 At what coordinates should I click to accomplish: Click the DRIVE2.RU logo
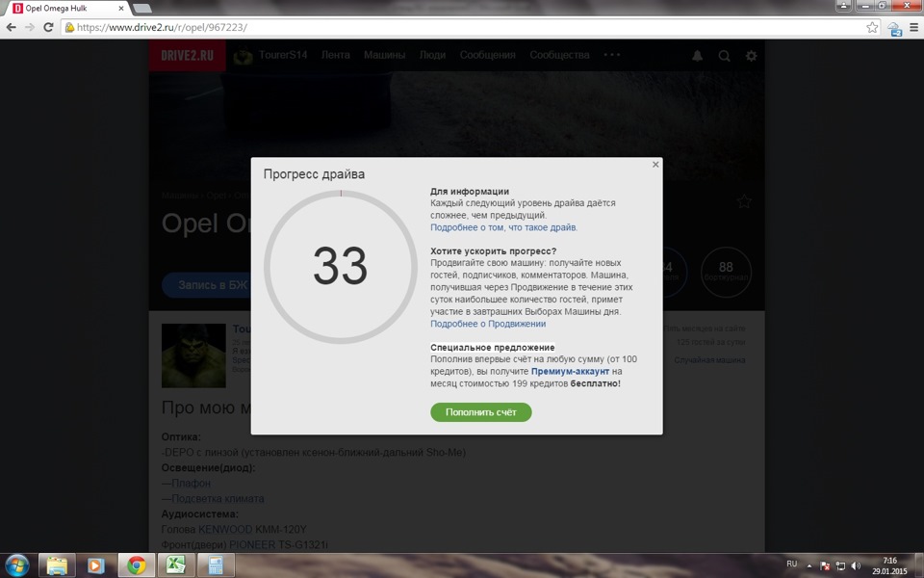pos(188,56)
